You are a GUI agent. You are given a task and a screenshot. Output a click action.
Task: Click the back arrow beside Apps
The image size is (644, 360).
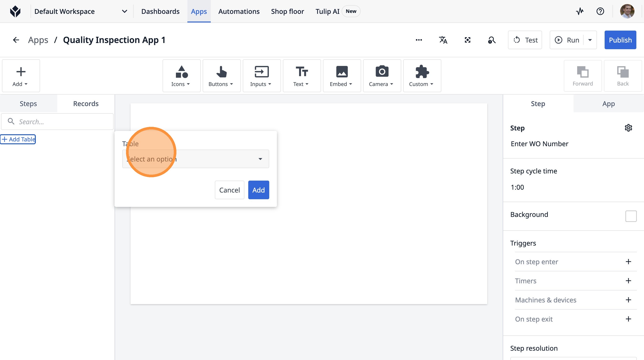point(16,40)
